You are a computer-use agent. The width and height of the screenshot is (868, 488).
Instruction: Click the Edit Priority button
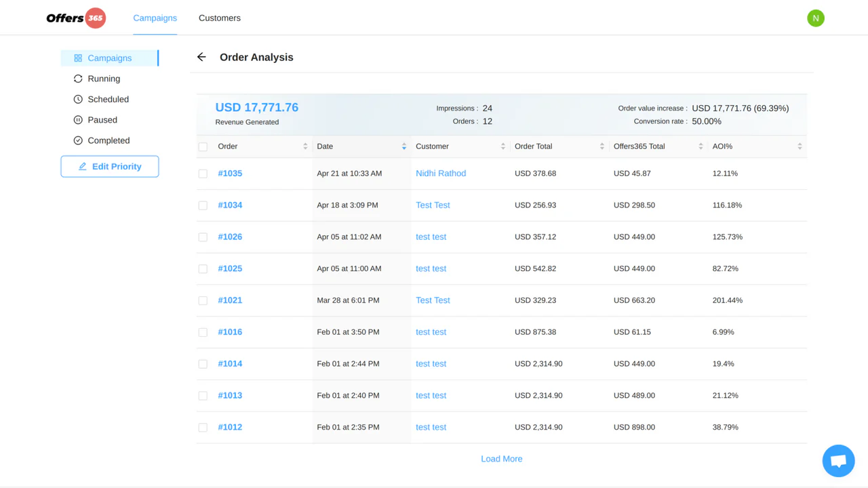click(110, 167)
